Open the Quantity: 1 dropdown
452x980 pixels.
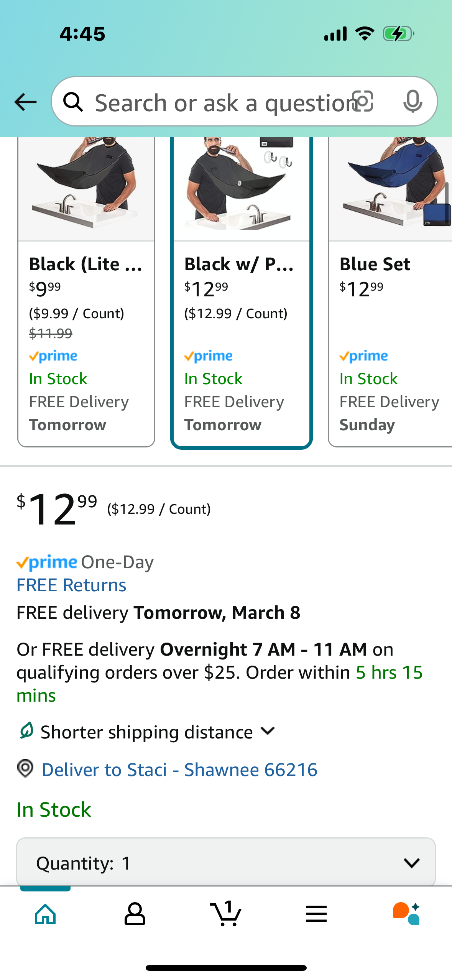coord(226,863)
